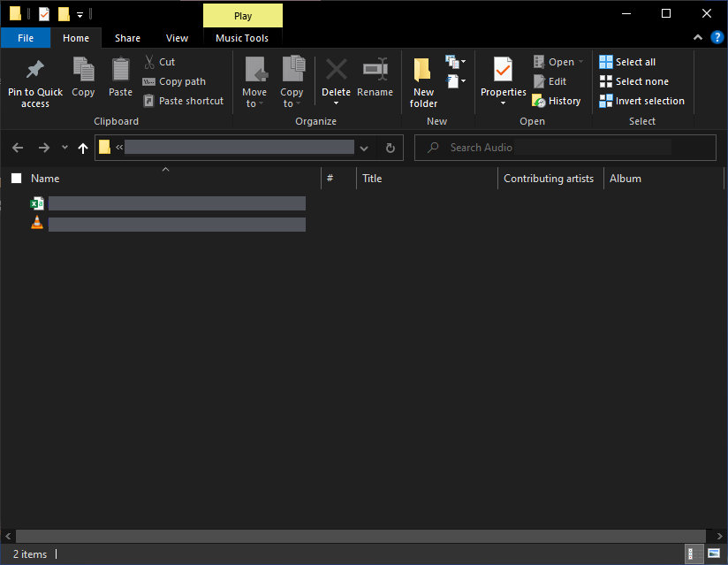
Task: Open the File menu tab
Action: point(26,38)
